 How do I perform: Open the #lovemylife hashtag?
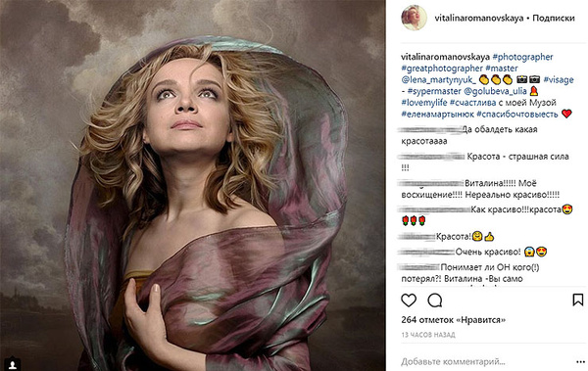pyautogui.click(x=423, y=103)
